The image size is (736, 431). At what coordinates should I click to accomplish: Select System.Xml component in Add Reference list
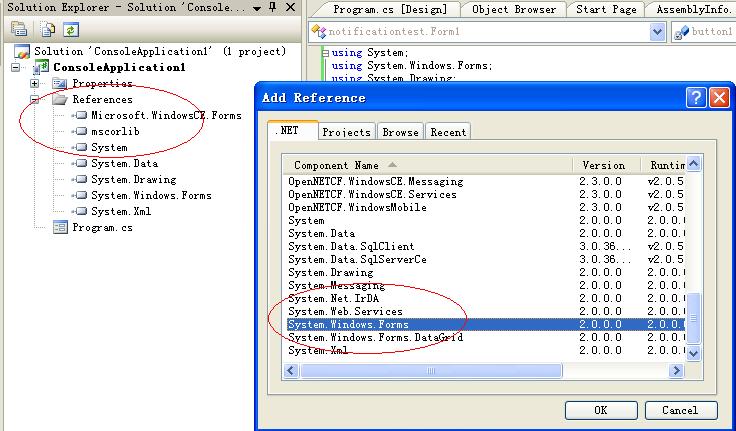tap(486, 350)
